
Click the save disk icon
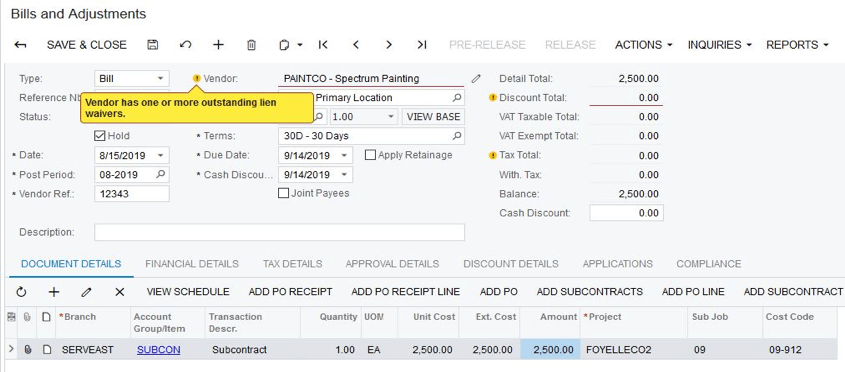[x=153, y=45]
